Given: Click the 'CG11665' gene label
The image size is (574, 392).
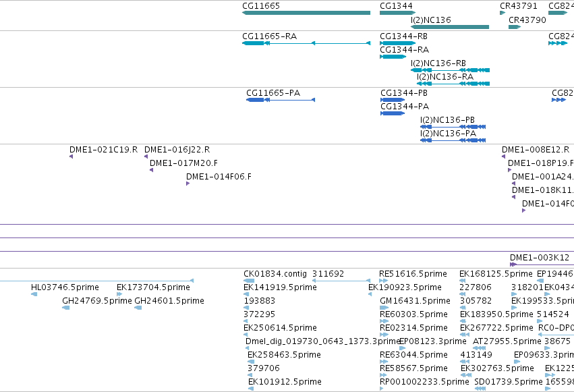Looking at the screenshot, I should [x=261, y=6].
